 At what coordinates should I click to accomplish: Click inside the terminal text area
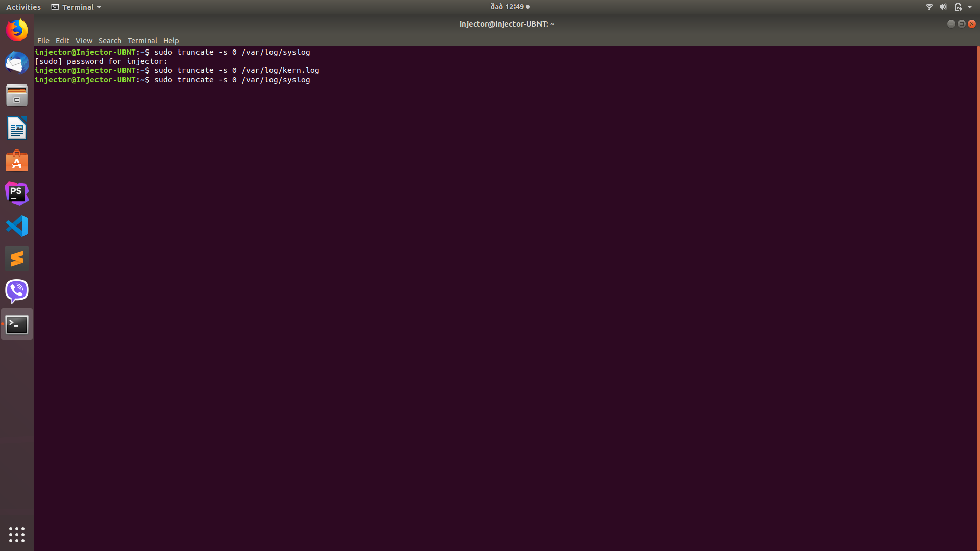point(505,306)
